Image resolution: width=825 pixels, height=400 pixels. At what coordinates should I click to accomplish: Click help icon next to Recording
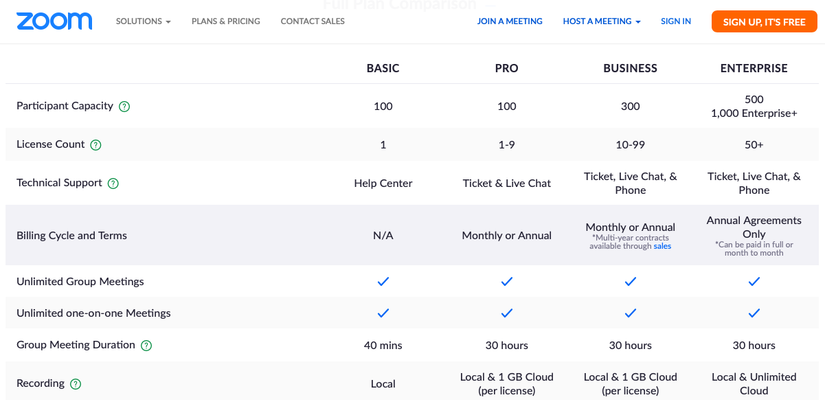[x=76, y=384]
